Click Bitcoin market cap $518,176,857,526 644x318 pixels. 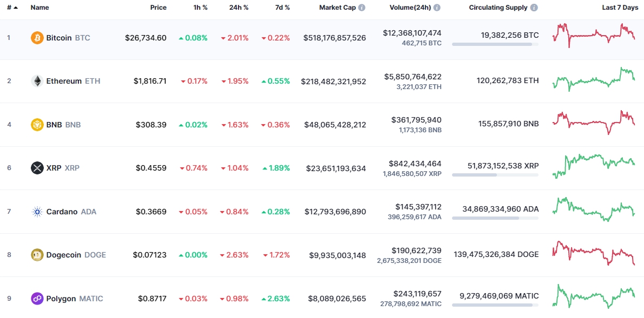(335, 38)
